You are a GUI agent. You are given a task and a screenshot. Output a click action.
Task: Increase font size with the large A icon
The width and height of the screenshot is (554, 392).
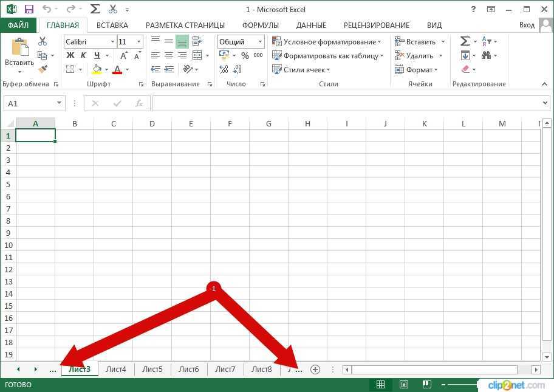[x=124, y=55]
